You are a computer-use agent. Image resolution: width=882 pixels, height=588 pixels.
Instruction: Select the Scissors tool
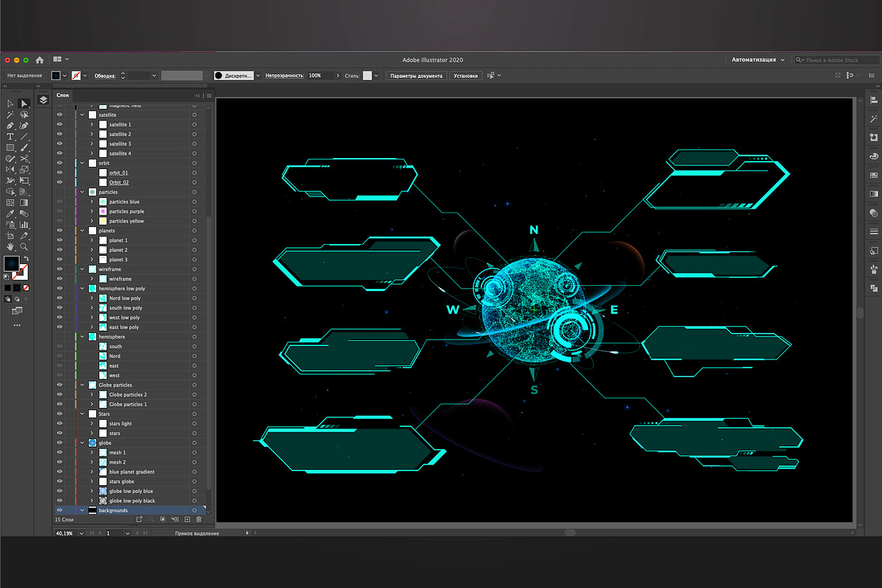pos(24,158)
